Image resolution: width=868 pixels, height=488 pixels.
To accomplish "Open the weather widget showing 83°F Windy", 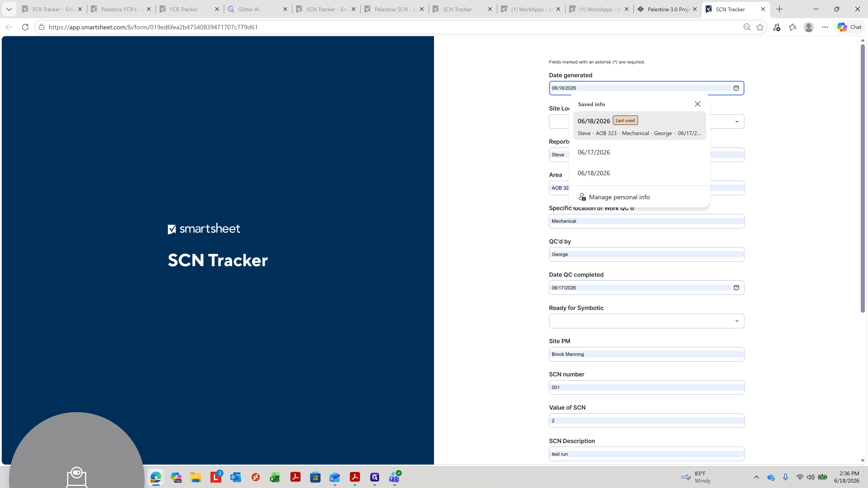I will tap(696, 477).
